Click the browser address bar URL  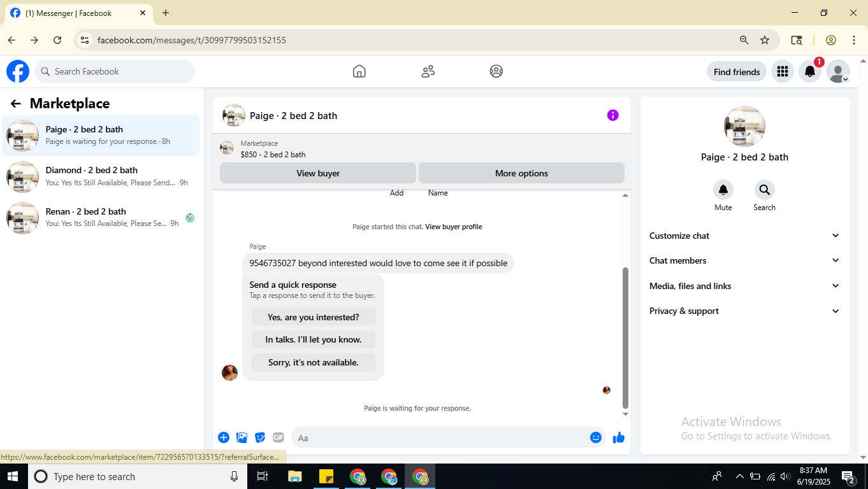191,40
